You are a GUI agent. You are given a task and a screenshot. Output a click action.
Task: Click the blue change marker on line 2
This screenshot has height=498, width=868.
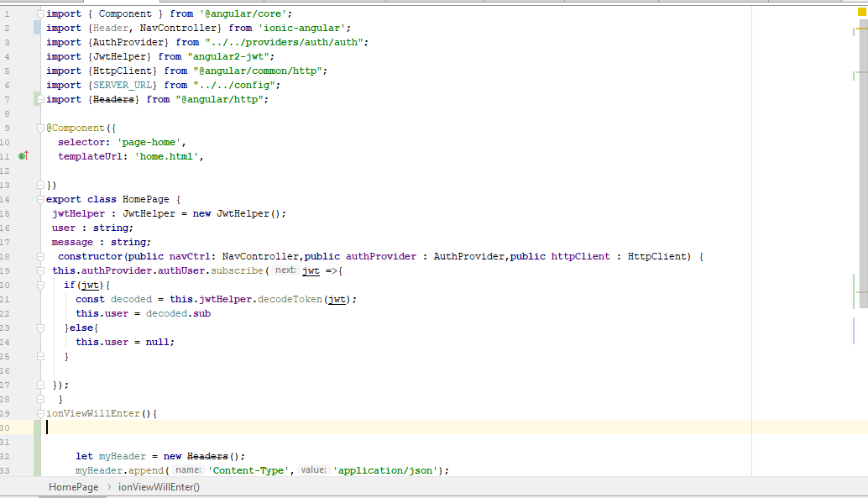coord(37,28)
